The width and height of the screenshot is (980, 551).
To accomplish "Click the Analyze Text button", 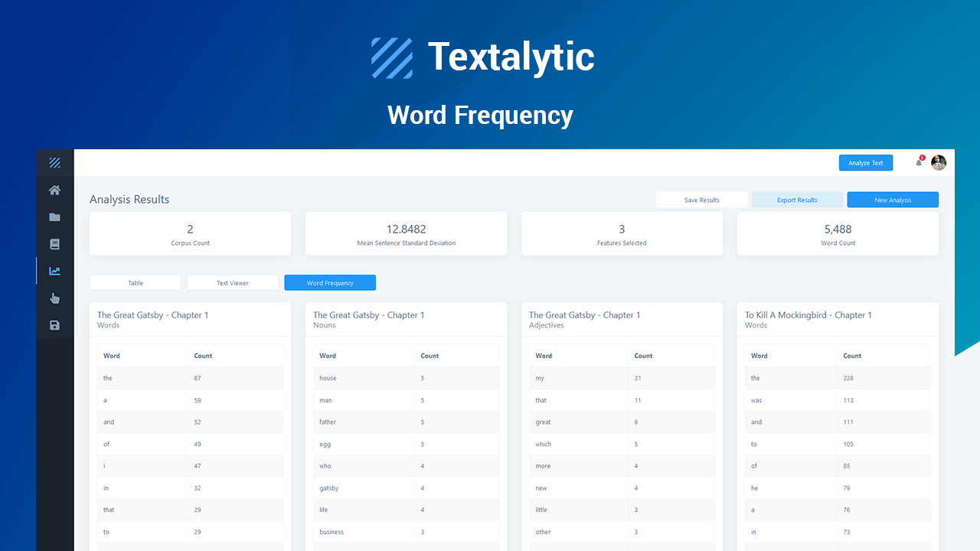I will pos(866,162).
